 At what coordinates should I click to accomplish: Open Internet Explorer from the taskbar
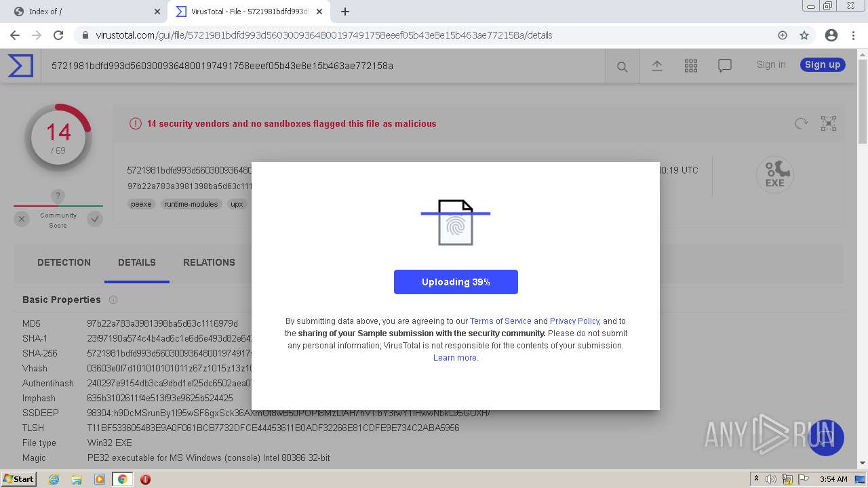tap(54, 479)
